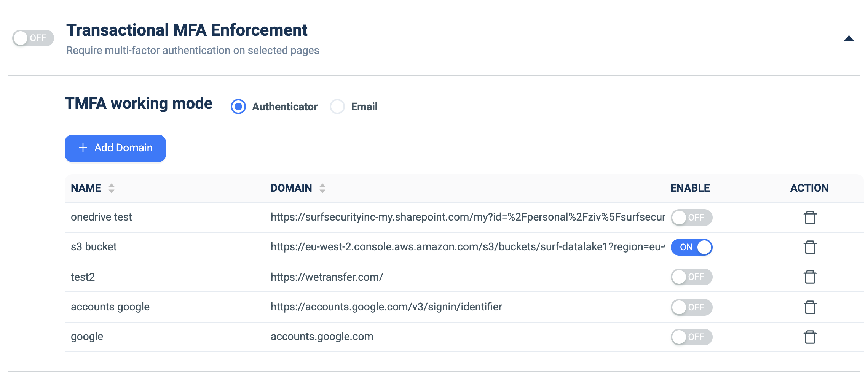Viewport: 868px width, 372px height.
Task: Sort the table by the NAME column
Action: point(112,188)
